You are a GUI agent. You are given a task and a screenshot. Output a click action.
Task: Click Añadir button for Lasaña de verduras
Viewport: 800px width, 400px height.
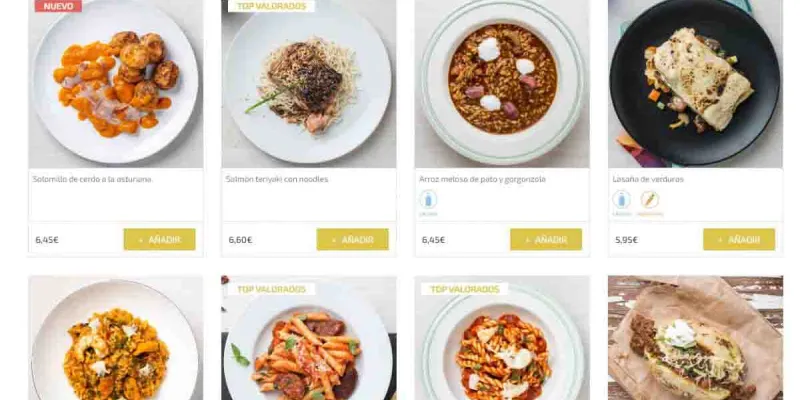pos(739,239)
